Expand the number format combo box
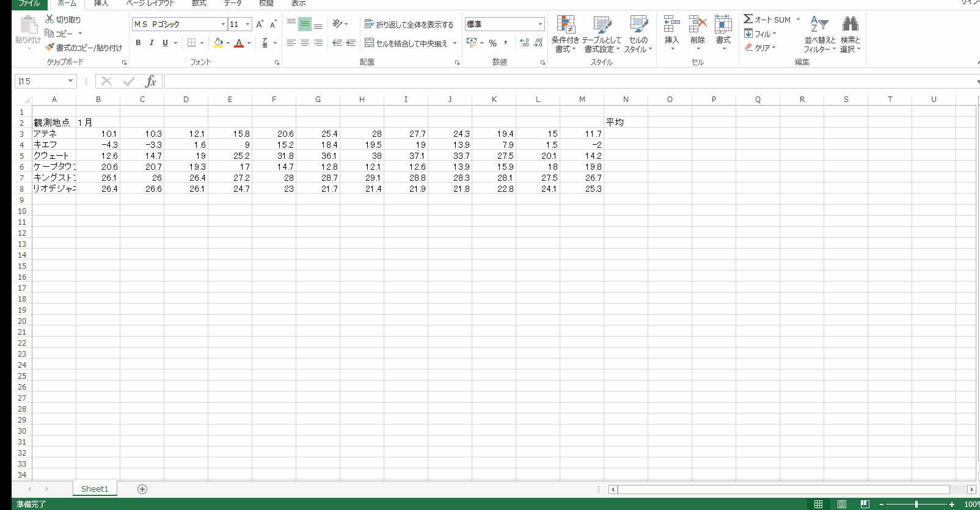Image resolution: width=980 pixels, height=510 pixels. pos(540,24)
